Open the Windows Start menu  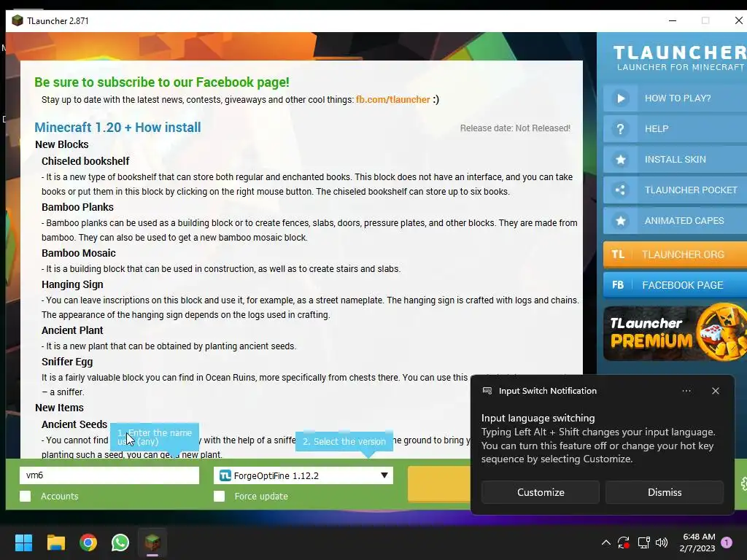coord(23,542)
